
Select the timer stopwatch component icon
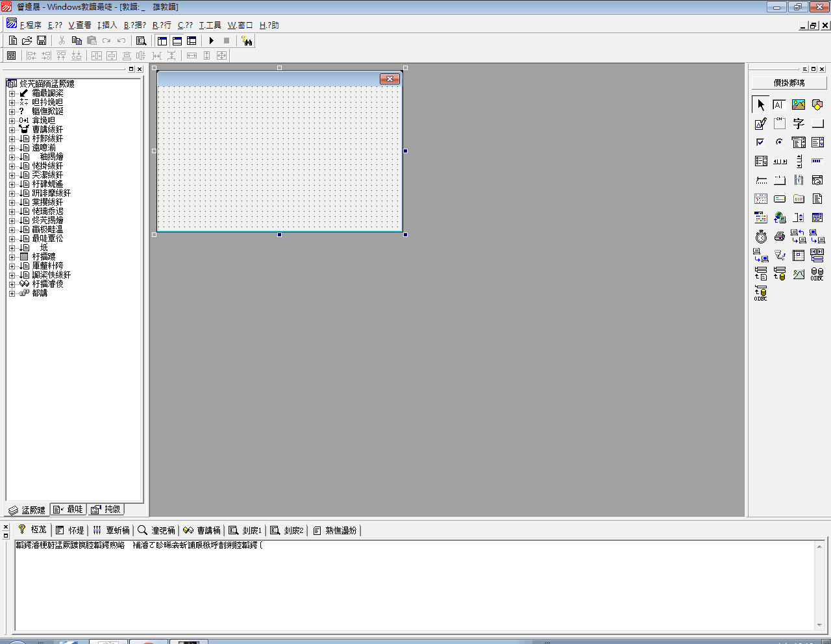tap(761, 236)
